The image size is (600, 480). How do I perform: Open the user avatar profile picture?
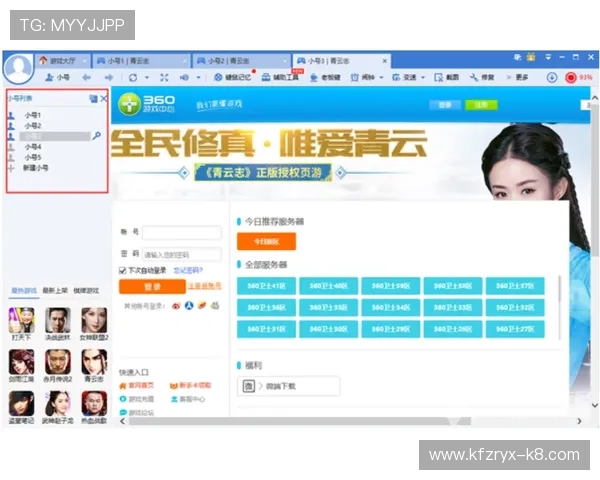[18, 68]
